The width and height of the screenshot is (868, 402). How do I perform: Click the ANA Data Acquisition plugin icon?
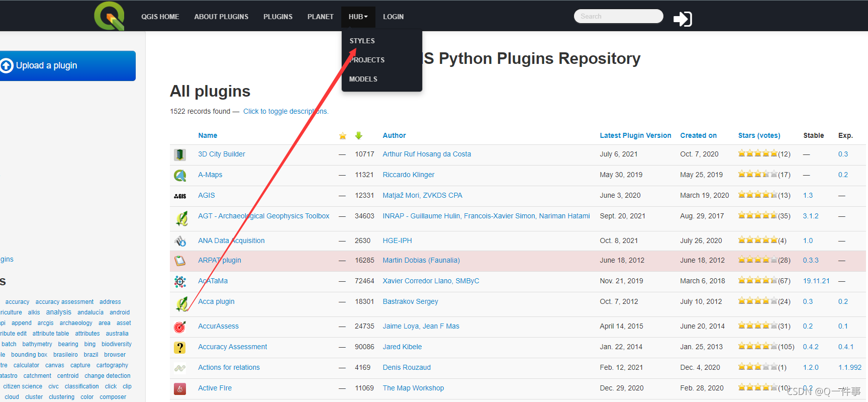pos(180,241)
